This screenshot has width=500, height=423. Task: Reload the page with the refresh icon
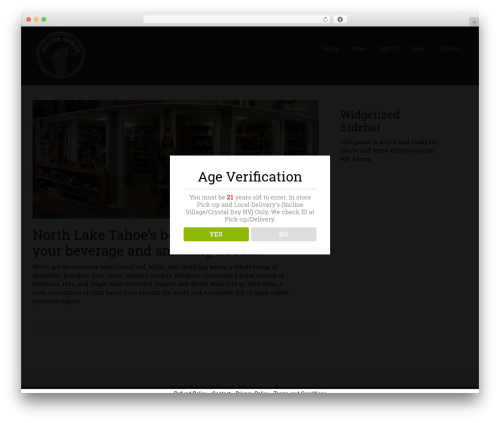(x=325, y=20)
